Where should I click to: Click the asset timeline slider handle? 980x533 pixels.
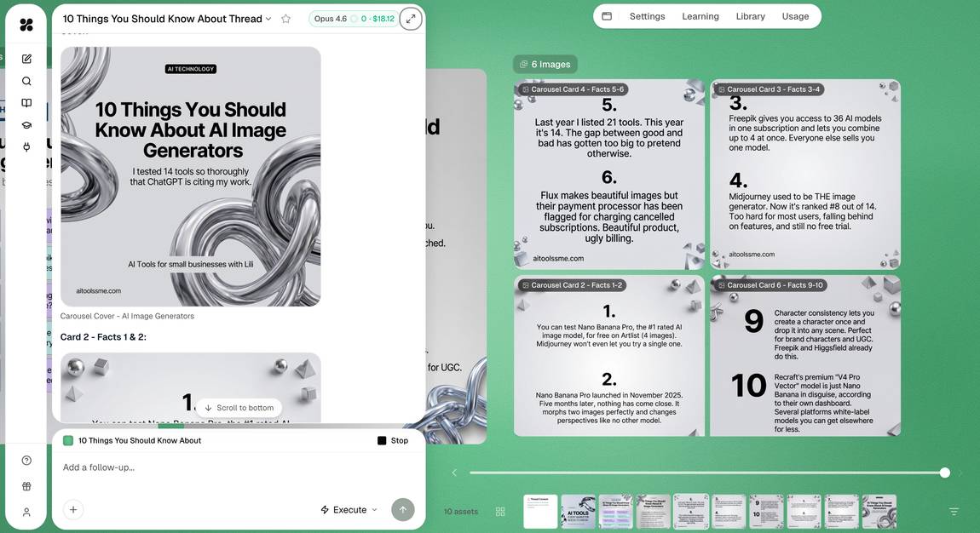945,473
